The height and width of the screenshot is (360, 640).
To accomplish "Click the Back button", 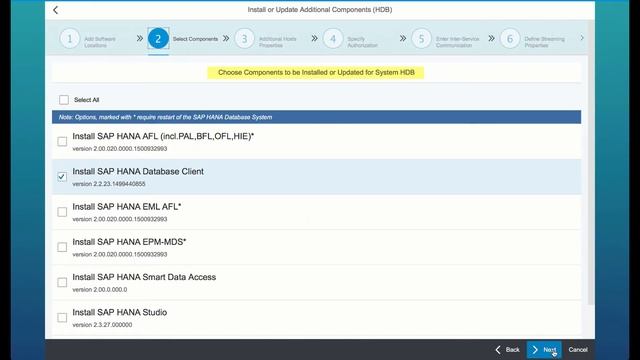I will coord(507,350).
